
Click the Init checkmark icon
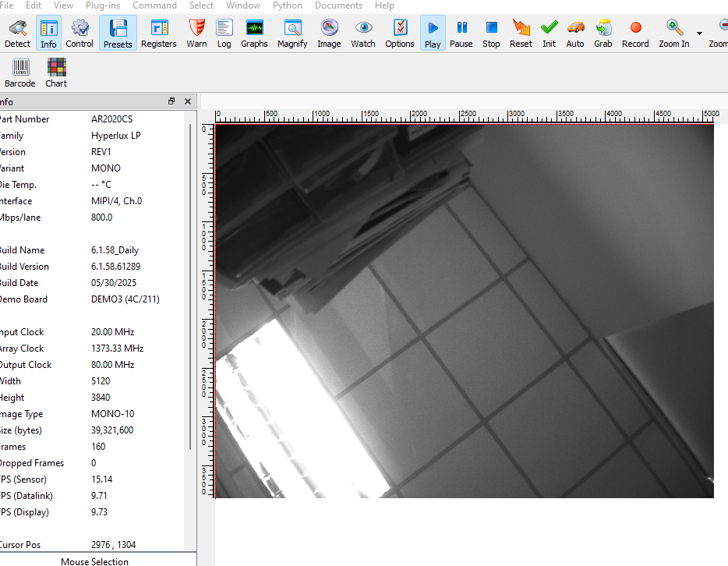point(550,33)
